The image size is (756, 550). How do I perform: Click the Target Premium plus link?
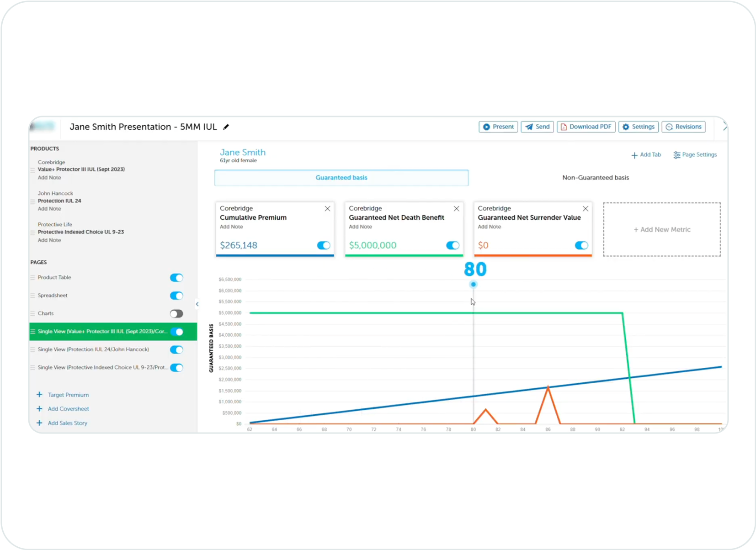pyautogui.click(x=63, y=395)
